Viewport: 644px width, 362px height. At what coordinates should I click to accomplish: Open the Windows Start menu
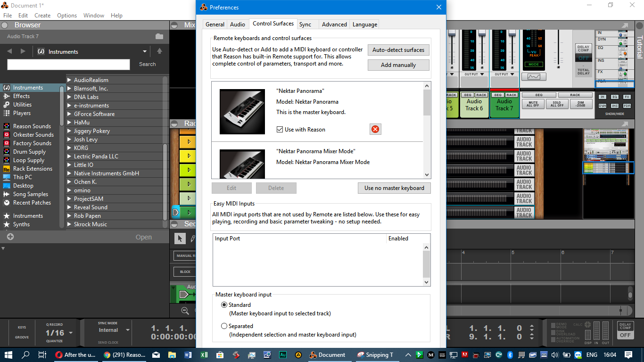(x=9, y=355)
